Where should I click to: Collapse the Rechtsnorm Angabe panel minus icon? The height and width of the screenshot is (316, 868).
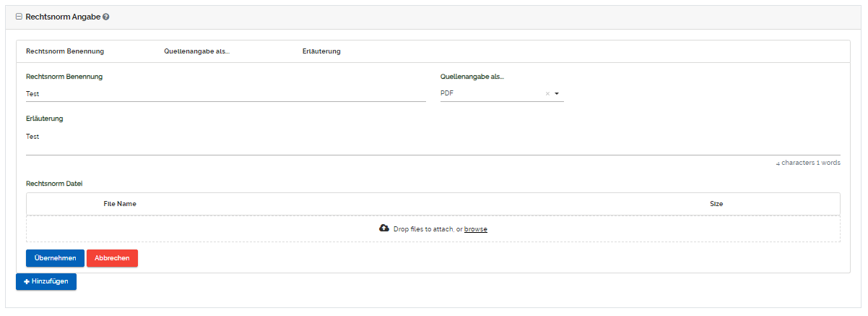(x=19, y=16)
